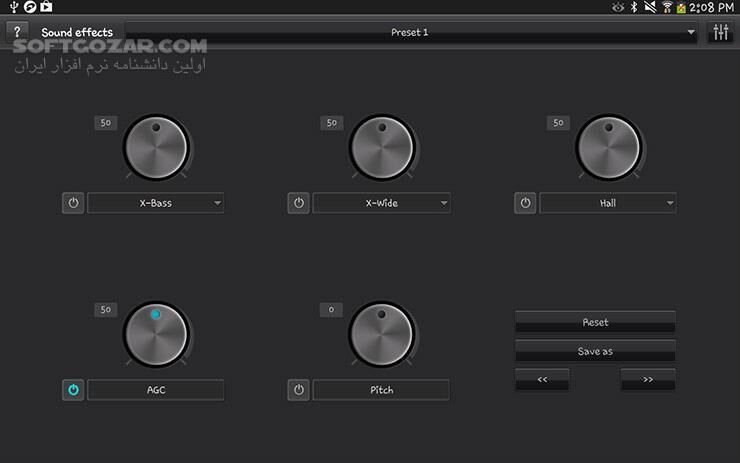Open the Preset 1 dropdown
The image size is (740, 463).
pyautogui.click(x=410, y=32)
